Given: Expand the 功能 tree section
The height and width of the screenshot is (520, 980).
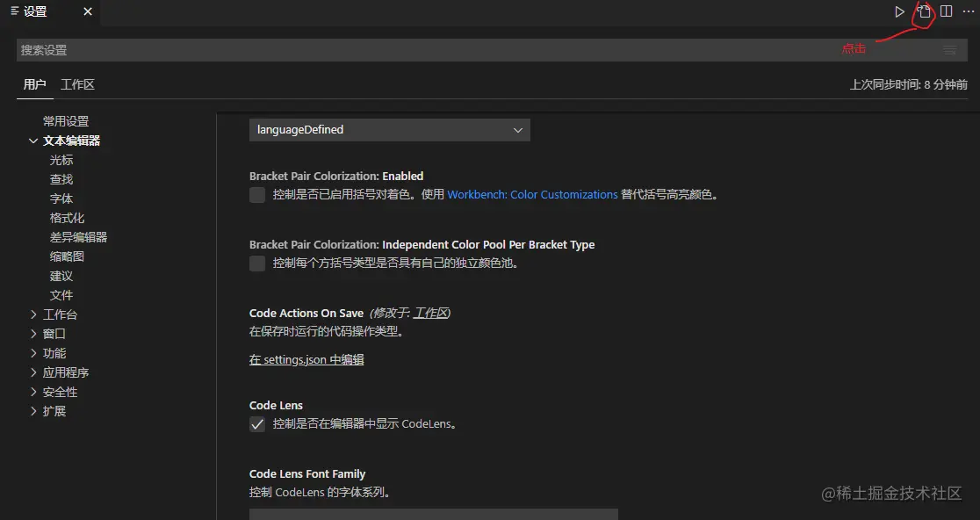Looking at the screenshot, I should click(x=33, y=354).
